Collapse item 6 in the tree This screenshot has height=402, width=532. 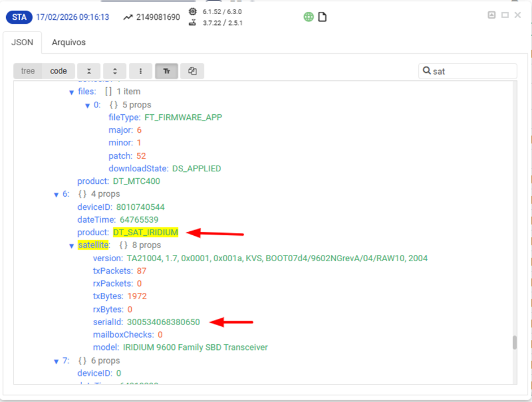pyautogui.click(x=57, y=195)
